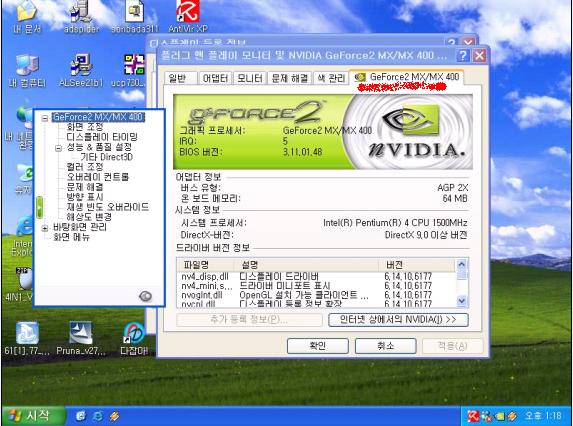573x426 pixels.
Task: Select the nv4_mini.s... driver row
Action: pyautogui.click(x=316, y=286)
